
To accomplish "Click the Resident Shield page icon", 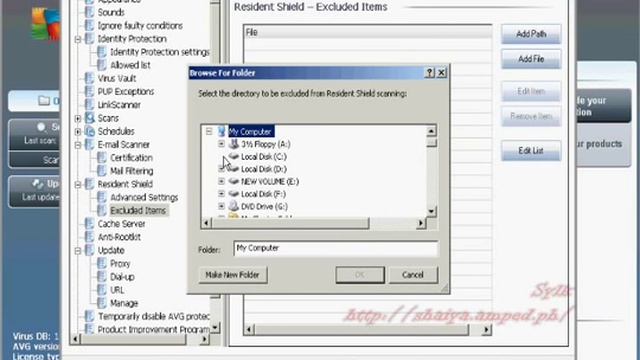I will pyautogui.click(x=89, y=184).
